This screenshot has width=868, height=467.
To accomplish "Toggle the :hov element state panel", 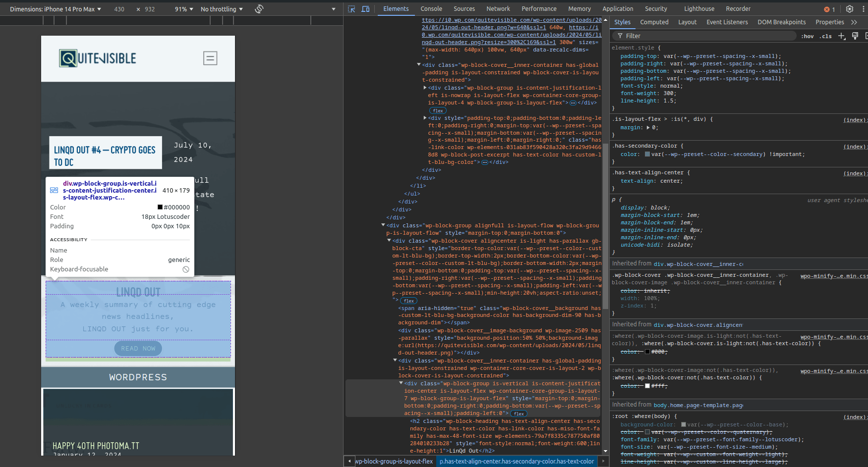I will (808, 36).
